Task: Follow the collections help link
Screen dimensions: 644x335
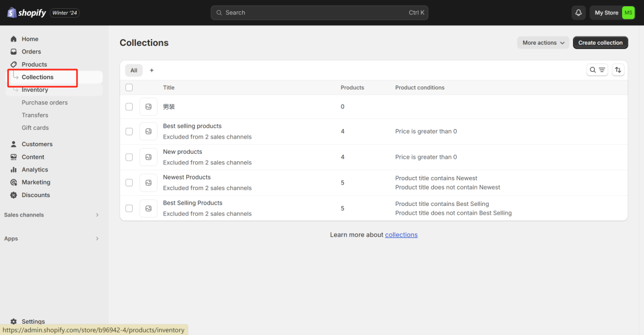Action: coord(401,235)
